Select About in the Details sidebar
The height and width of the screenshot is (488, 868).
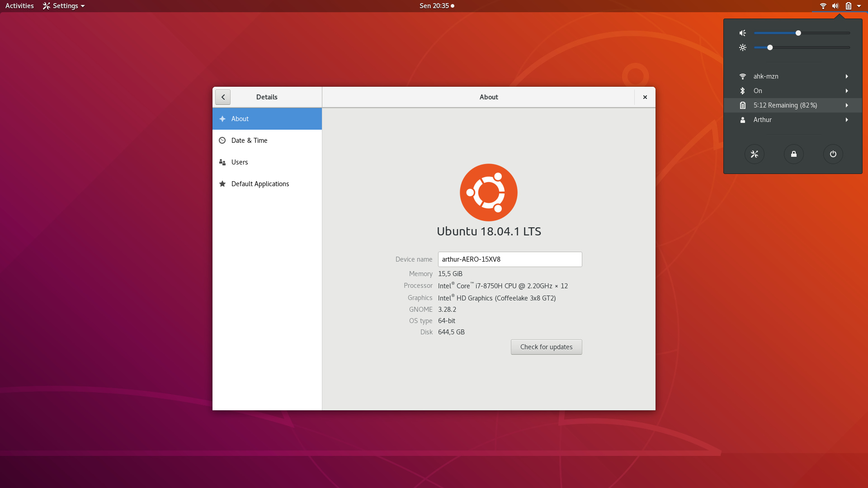click(267, 119)
